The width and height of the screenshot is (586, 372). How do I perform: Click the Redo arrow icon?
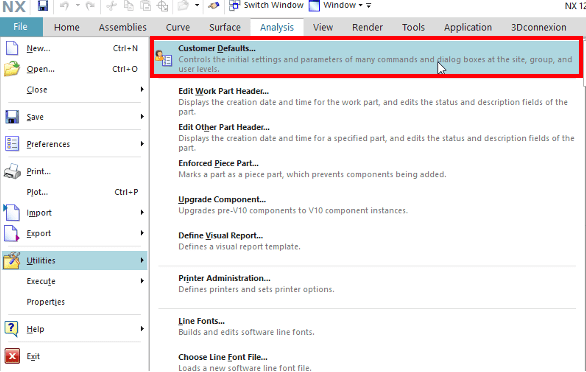click(90, 6)
